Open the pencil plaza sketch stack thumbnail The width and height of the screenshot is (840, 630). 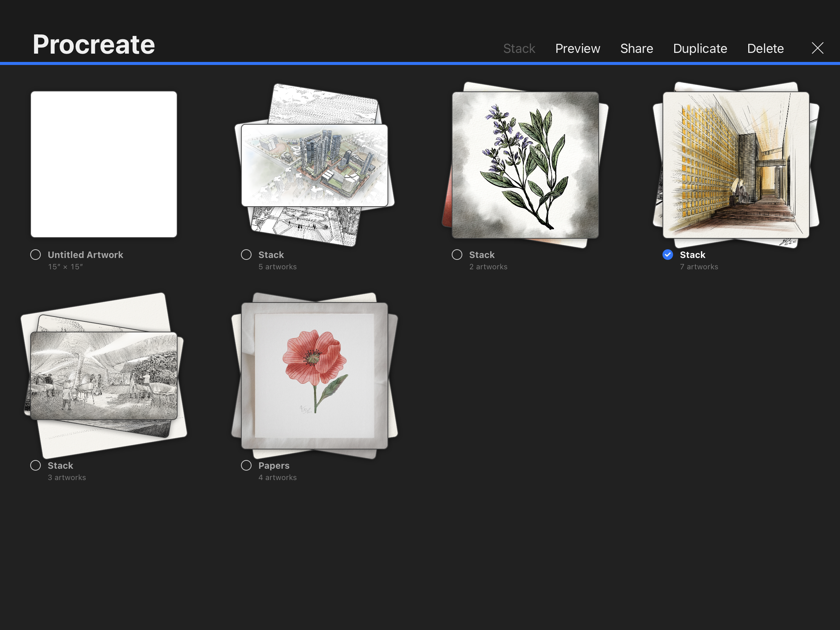(x=103, y=375)
